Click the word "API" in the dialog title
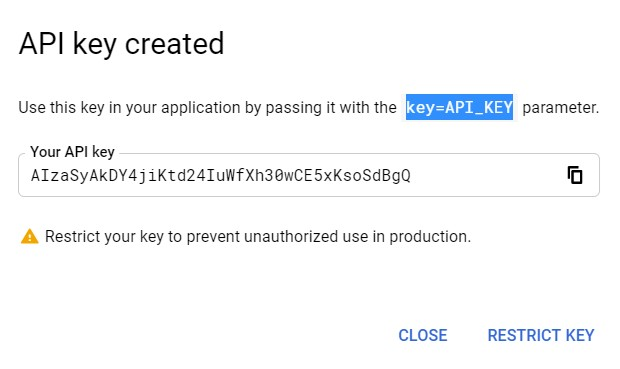This screenshot has width=620, height=369. (x=41, y=44)
